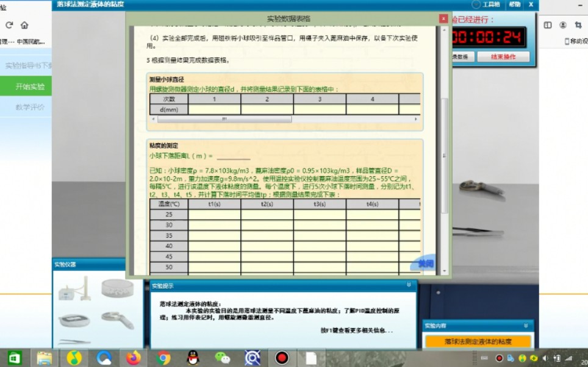The height and width of the screenshot is (367, 588).
Task: Open WeChat from the taskbar
Action: (x=223, y=357)
